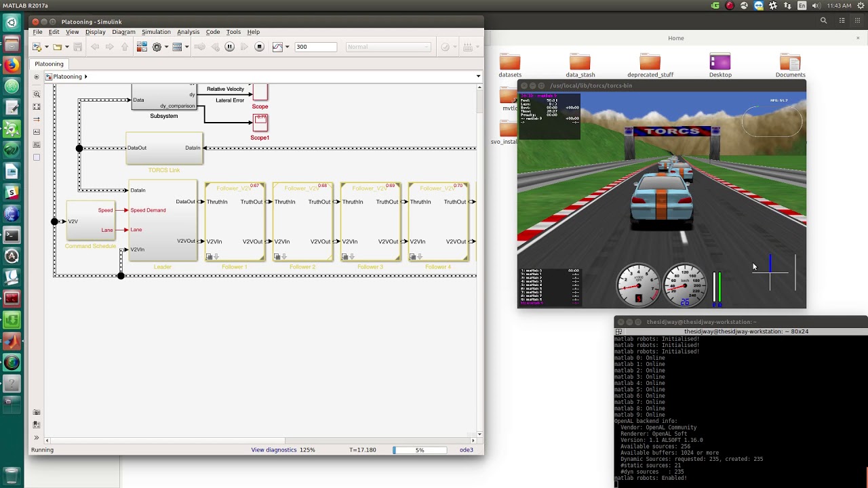Expand the open model dropdown arrow

(x=66, y=47)
